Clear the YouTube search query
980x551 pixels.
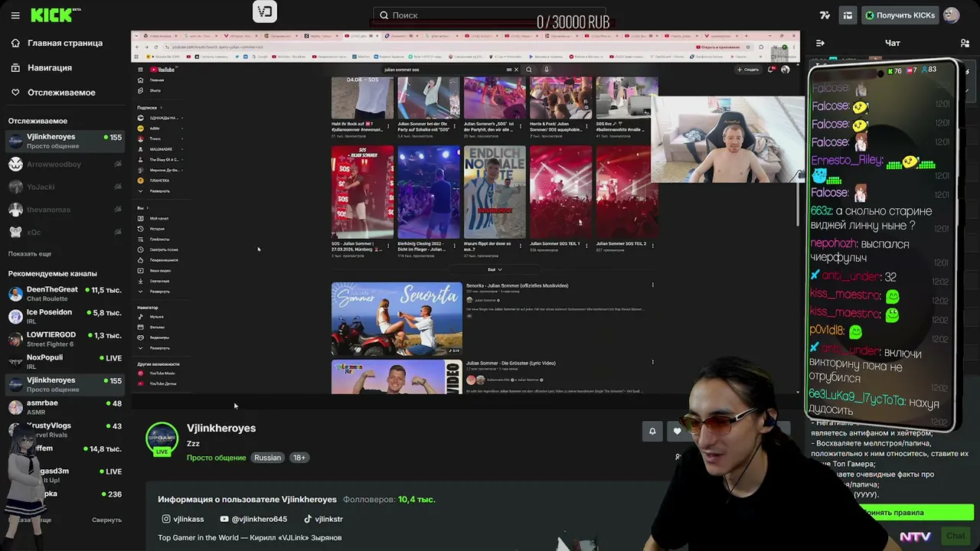[515, 70]
